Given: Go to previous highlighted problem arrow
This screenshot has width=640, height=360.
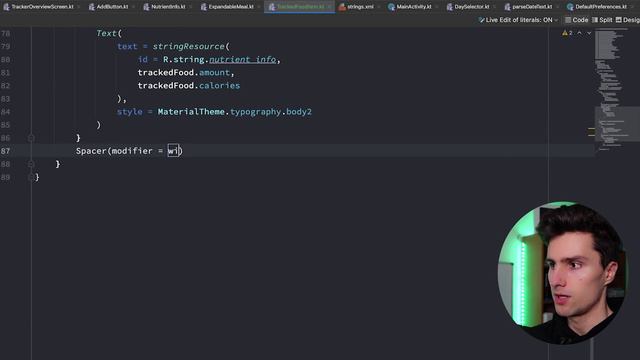Looking at the screenshot, I should click(x=580, y=33).
